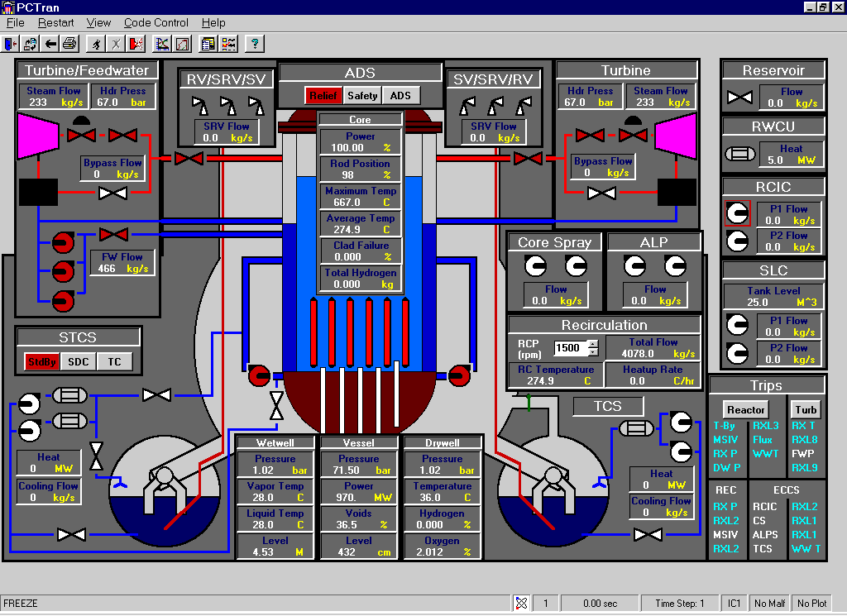This screenshot has width=847, height=616.
Task: Click the Help question mark toolbar icon
Action: pos(256,44)
